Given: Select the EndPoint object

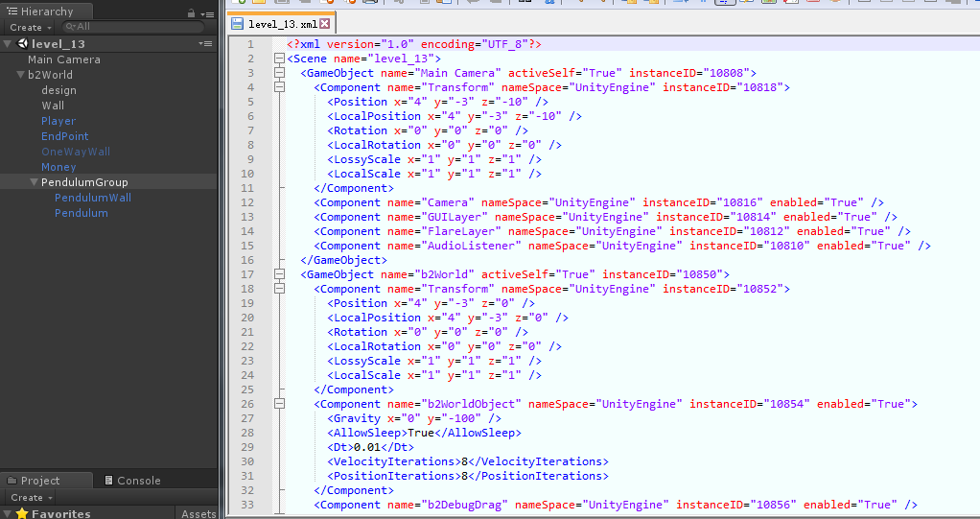Looking at the screenshot, I should [65, 136].
